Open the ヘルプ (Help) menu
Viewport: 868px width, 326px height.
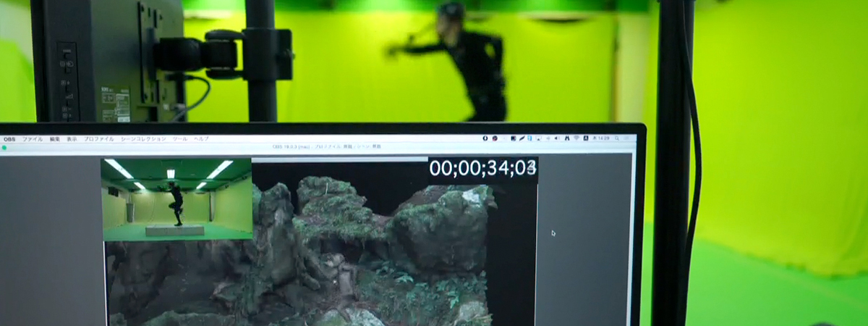[201, 138]
